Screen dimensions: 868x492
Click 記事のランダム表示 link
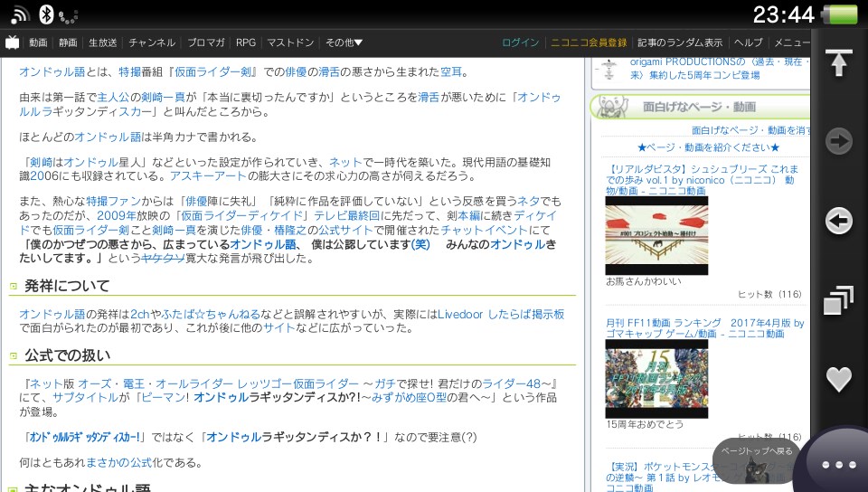[x=680, y=43]
